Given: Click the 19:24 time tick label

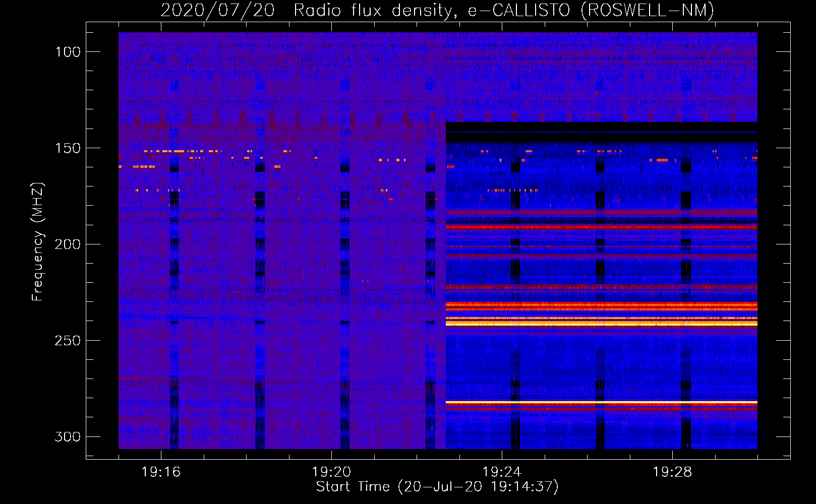Looking at the screenshot, I should pyautogui.click(x=502, y=472).
